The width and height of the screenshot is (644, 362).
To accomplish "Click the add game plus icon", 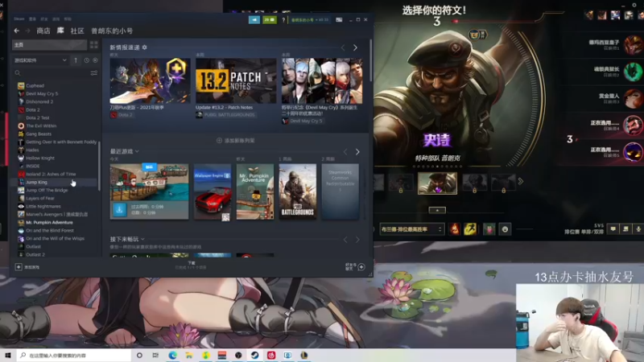I will coord(19,267).
